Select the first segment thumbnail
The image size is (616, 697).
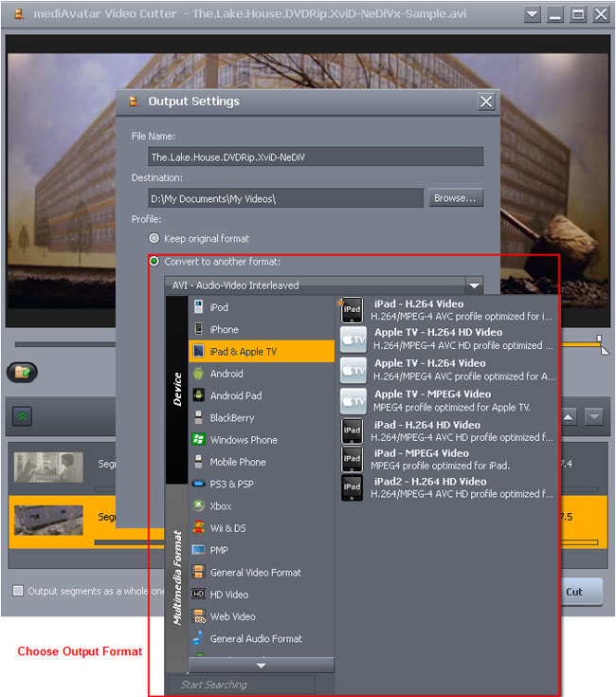[x=48, y=468]
